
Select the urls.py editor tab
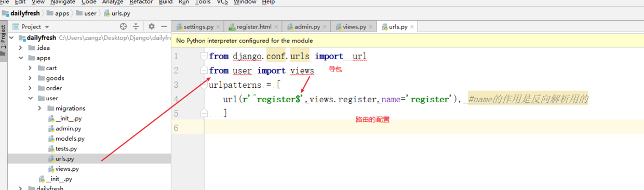coord(398,26)
